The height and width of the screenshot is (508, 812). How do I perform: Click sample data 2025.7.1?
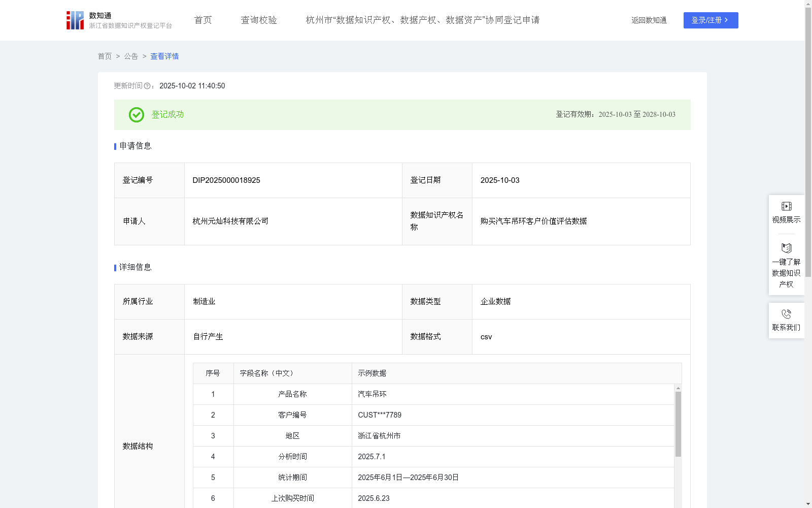pos(371,457)
